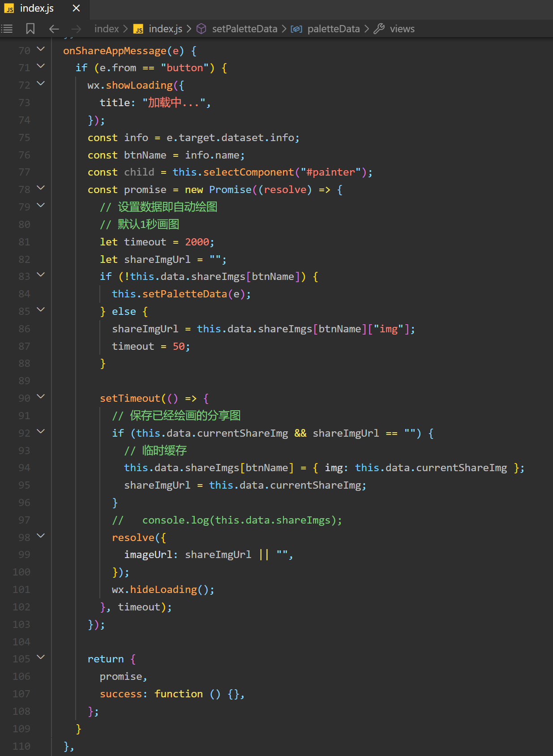The height and width of the screenshot is (756, 553).
Task: Click the JS file icon in breadcrumb
Action: 138,29
